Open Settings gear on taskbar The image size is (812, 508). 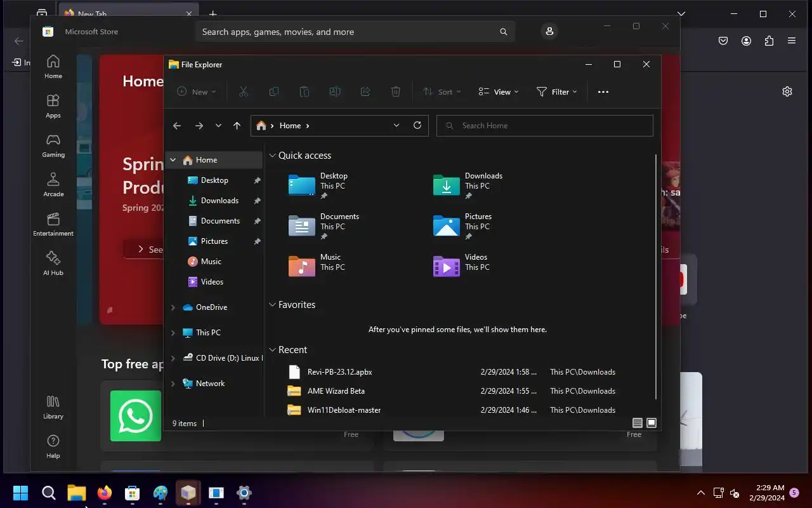(x=244, y=493)
